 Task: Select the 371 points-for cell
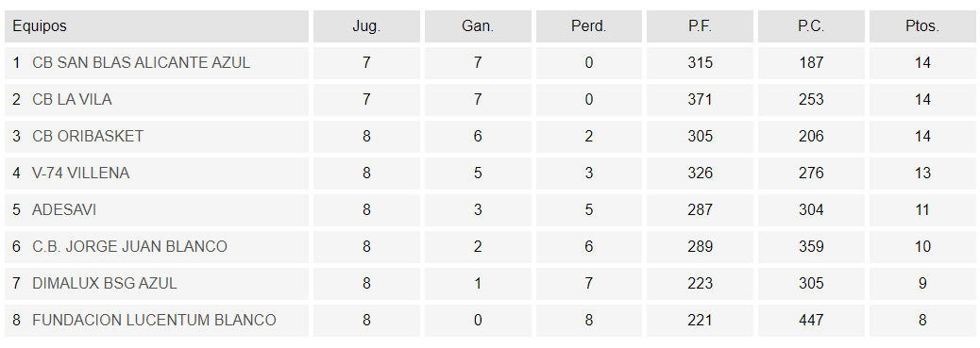tap(700, 100)
